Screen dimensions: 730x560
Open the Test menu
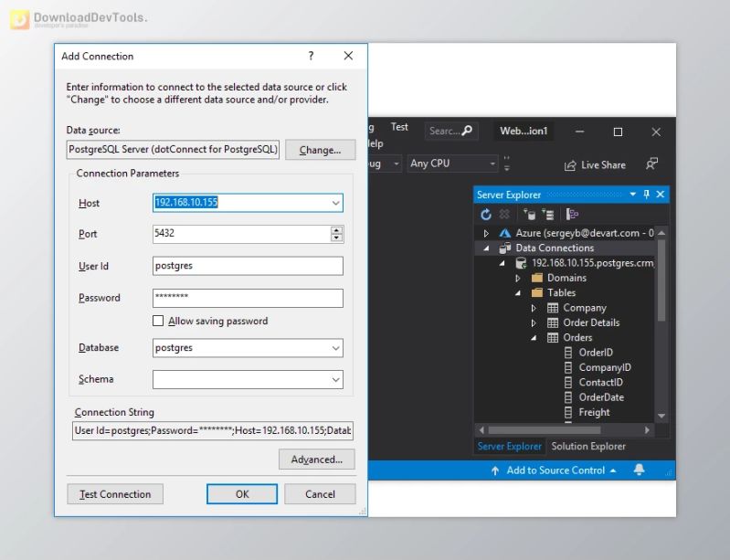(399, 127)
